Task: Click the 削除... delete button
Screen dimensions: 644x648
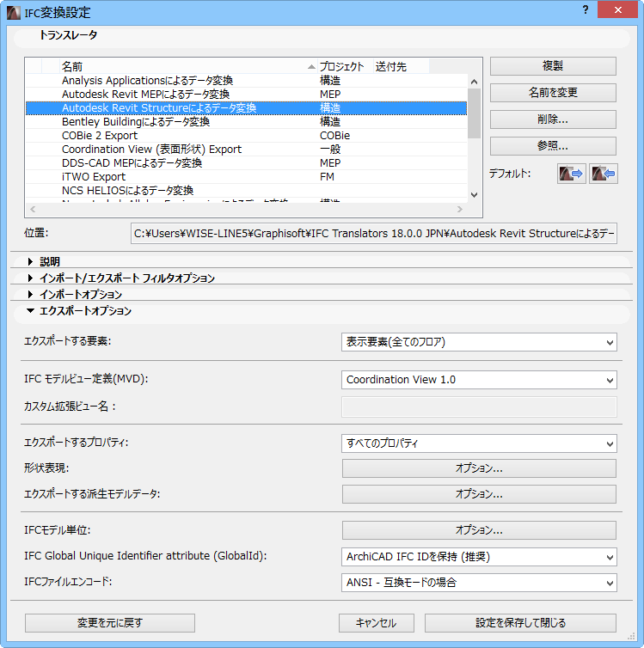Action: coord(553,119)
